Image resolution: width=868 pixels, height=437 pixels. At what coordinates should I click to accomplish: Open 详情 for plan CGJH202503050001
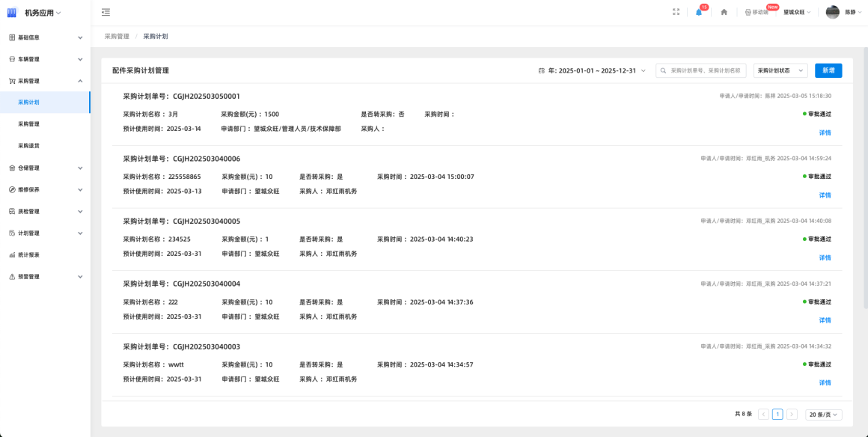(x=825, y=132)
